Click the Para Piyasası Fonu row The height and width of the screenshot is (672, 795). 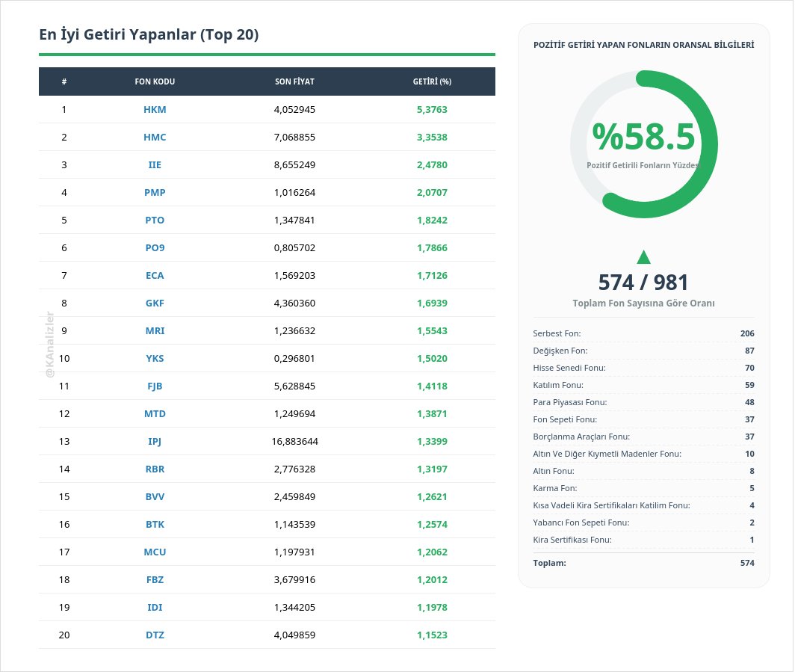coord(643,402)
